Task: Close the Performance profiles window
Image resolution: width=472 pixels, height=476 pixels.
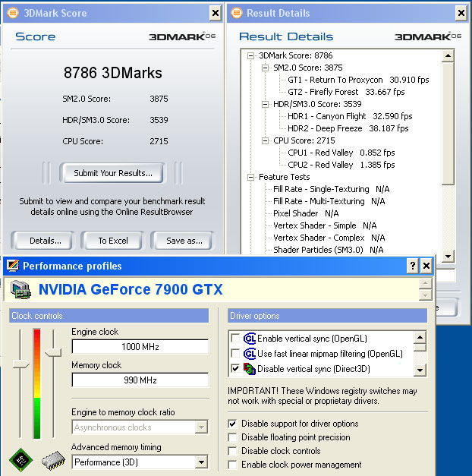Action: click(426, 266)
